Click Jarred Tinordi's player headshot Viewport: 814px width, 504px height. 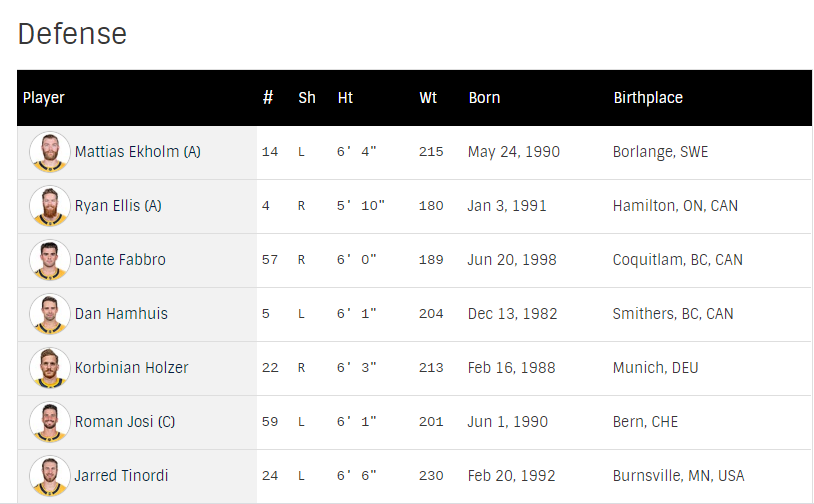pos(49,476)
